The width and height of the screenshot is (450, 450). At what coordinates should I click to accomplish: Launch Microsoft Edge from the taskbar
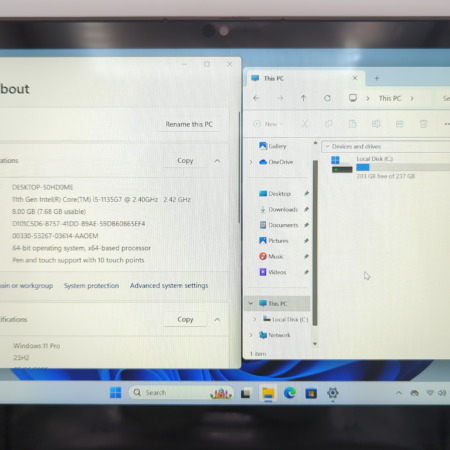(x=290, y=393)
